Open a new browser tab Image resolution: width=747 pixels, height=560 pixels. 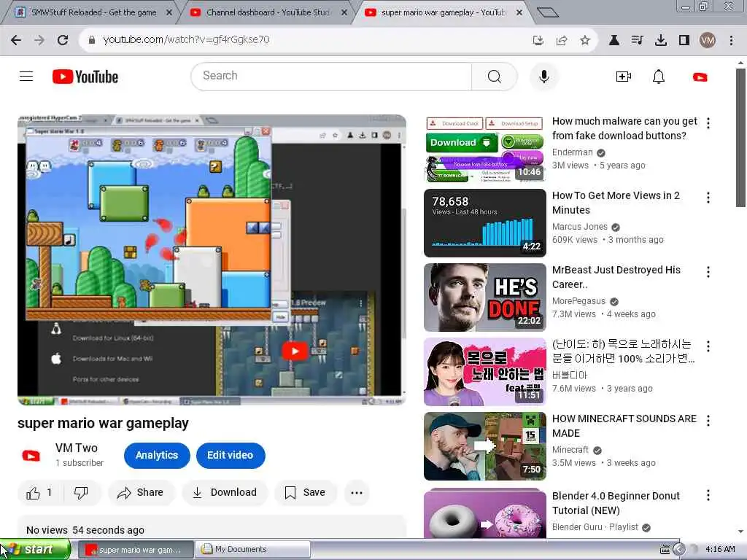coord(547,12)
